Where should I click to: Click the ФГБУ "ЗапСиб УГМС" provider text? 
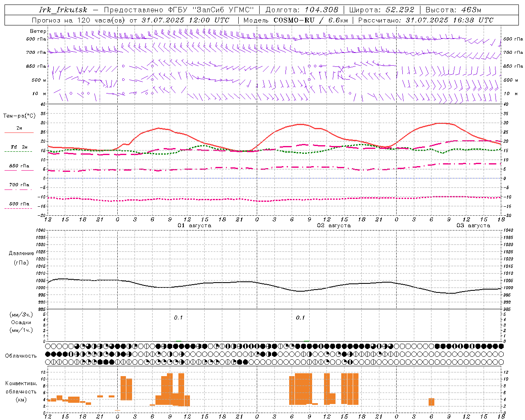point(211,10)
